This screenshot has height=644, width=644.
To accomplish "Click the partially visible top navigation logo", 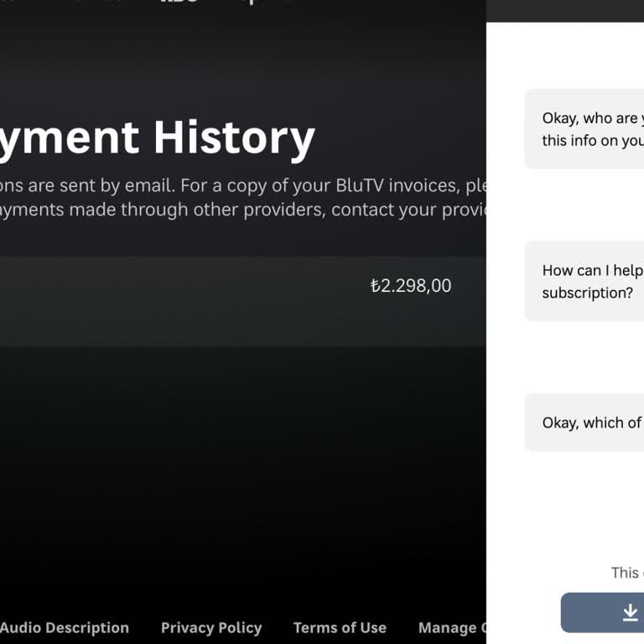I will (179, 3).
